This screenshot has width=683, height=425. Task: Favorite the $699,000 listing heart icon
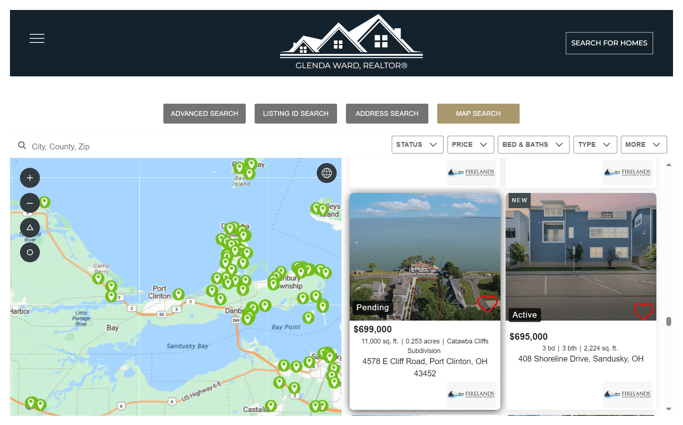click(x=487, y=304)
